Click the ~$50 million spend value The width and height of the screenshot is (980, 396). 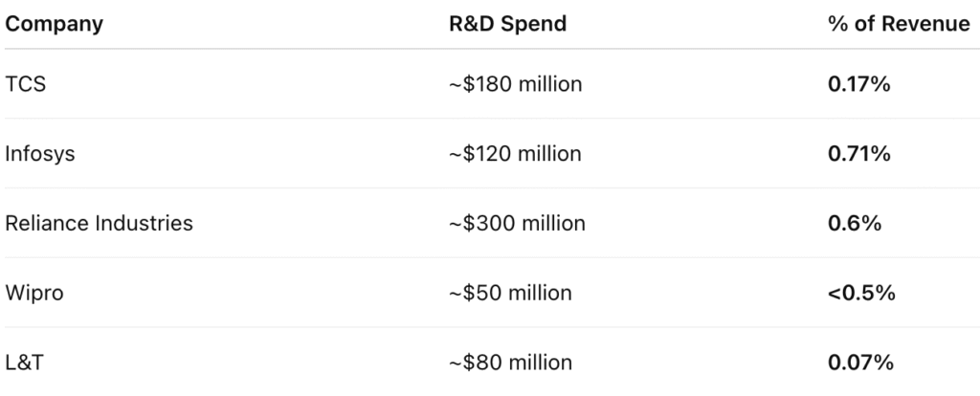[510, 293]
